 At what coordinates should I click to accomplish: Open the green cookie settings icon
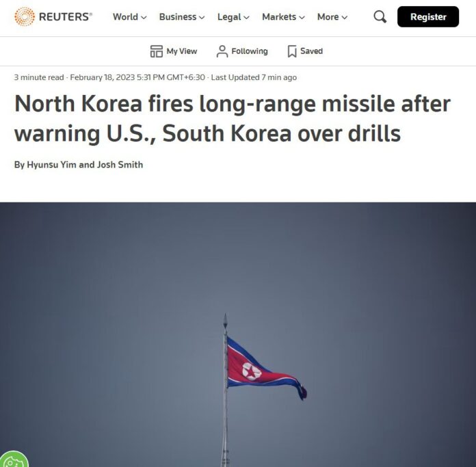tap(12, 460)
